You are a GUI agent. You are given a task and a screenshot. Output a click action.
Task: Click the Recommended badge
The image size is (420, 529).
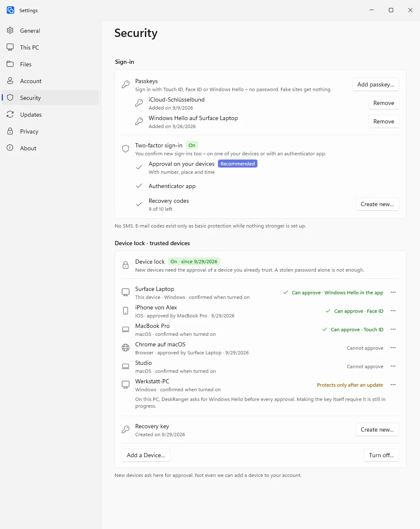(x=238, y=164)
